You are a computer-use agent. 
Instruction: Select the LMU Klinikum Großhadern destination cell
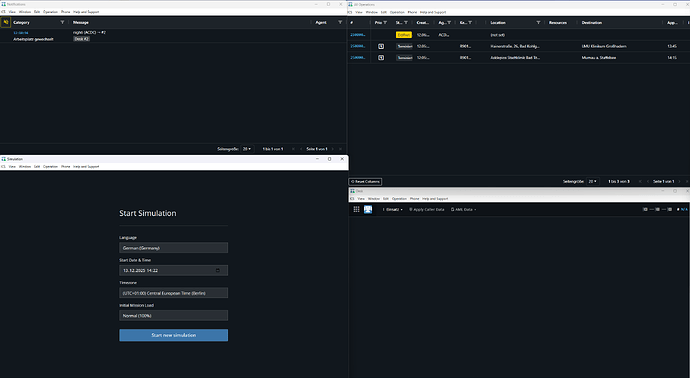coord(604,46)
